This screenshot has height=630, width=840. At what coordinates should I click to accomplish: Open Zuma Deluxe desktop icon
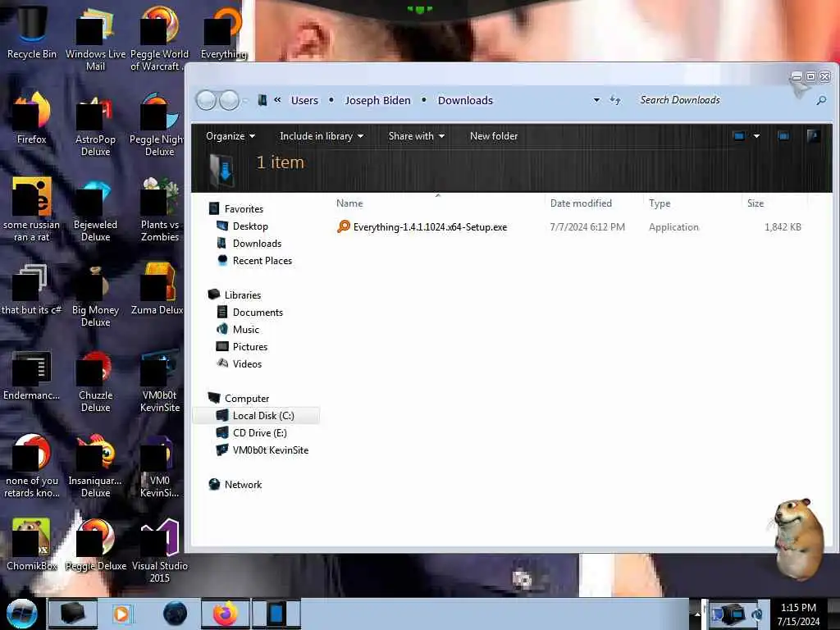click(x=157, y=290)
